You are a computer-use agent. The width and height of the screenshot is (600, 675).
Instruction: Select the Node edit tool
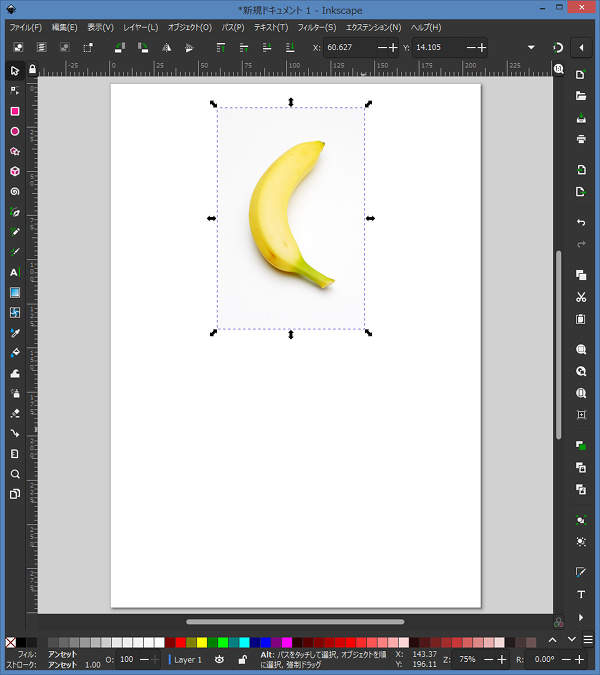coord(15,91)
